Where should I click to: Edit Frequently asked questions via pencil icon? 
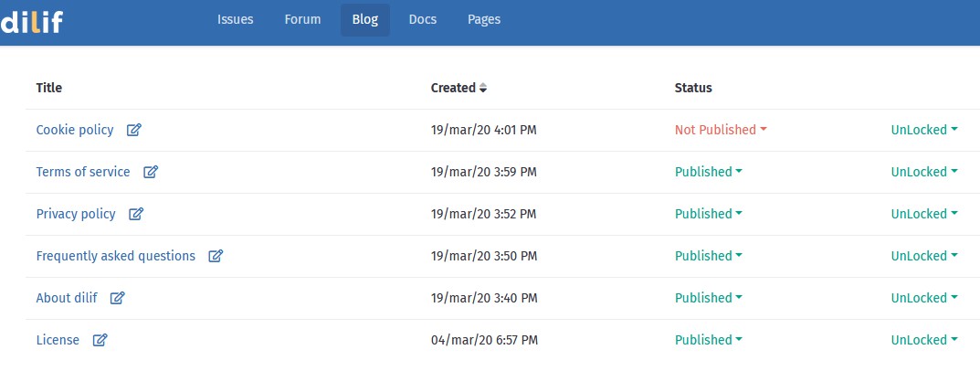216,255
